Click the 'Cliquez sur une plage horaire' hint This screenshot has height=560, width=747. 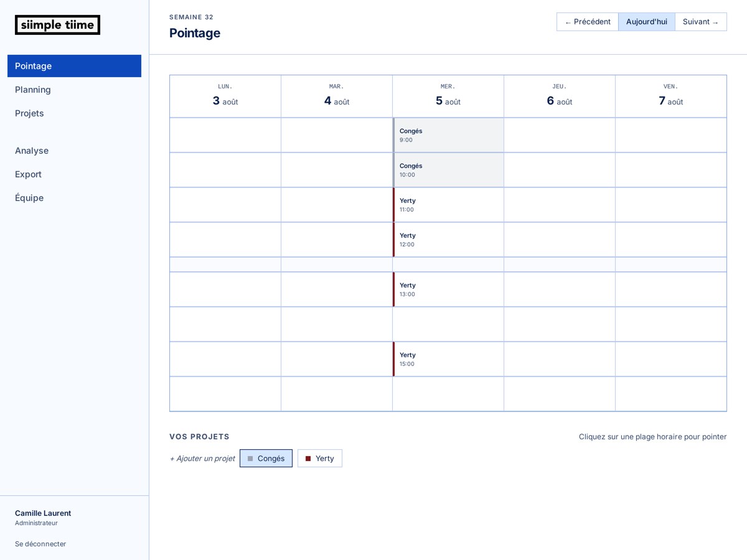pos(653,437)
